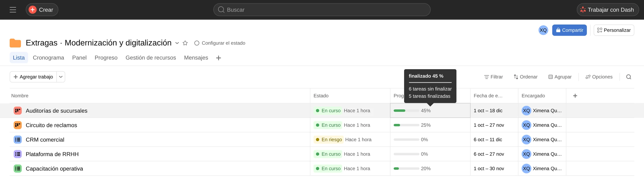644x181 pixels.
Task: Click the Circuito de reclamos project icon
Action: tap(18, 125)
